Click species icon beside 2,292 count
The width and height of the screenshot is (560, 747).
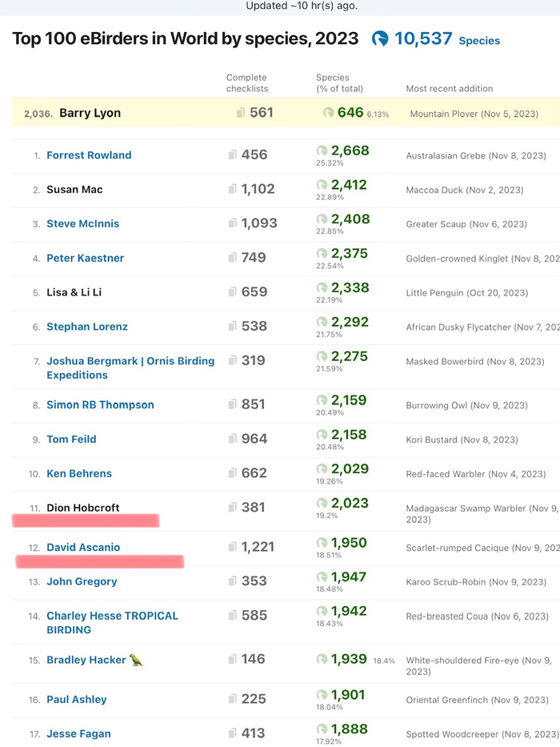(322, 322)
